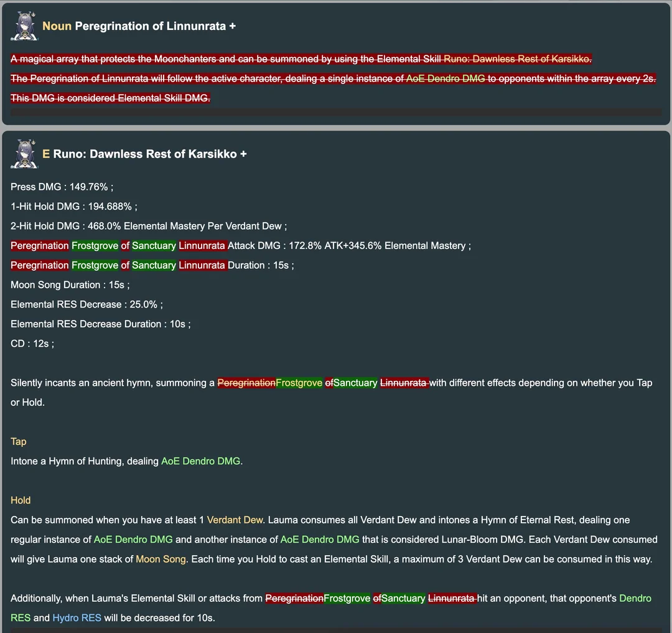Click struck-through AoE Dendro DMG in Noun panel
The width and height of the screenshot is (672, 633).
point(446,78)
